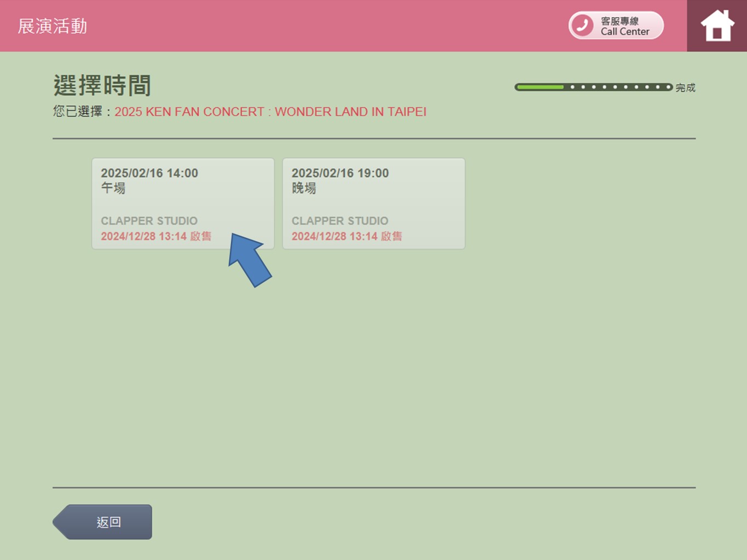Image resolution: width=747 pixels, height=560 pixels.
Task: Click the 展演活動 header title
Action: pyautogui.click(x=53, y=26)
